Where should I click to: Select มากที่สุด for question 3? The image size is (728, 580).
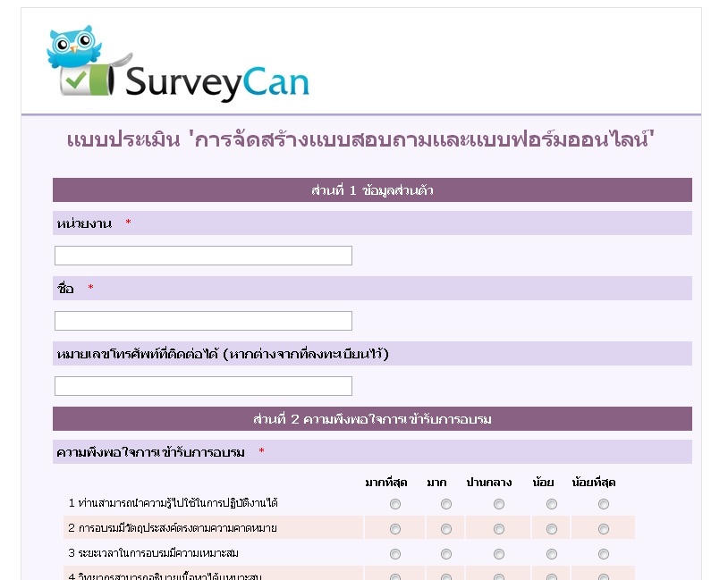coord(395,554)
